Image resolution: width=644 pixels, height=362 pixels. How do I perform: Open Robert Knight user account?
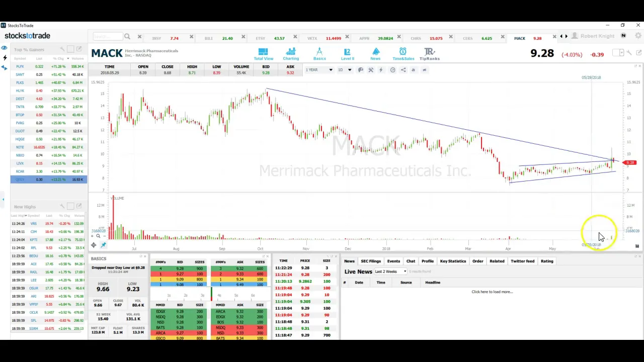pyautogui.click(x=597, y=36)
